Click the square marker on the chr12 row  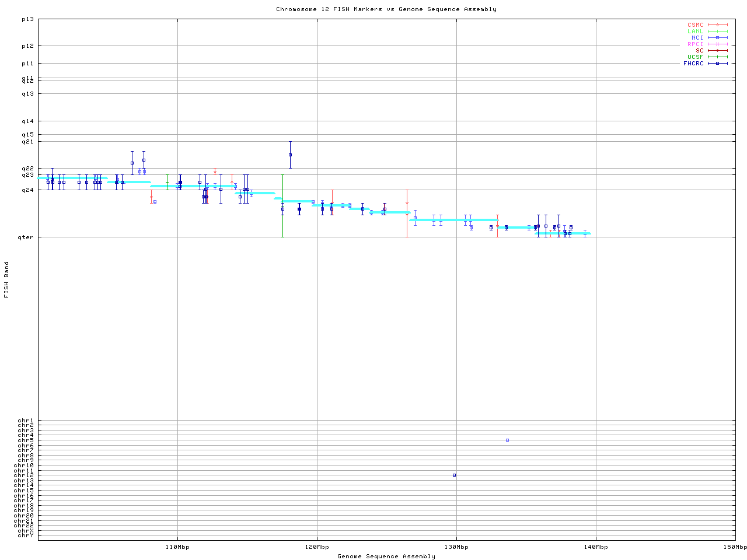(454, 475)
